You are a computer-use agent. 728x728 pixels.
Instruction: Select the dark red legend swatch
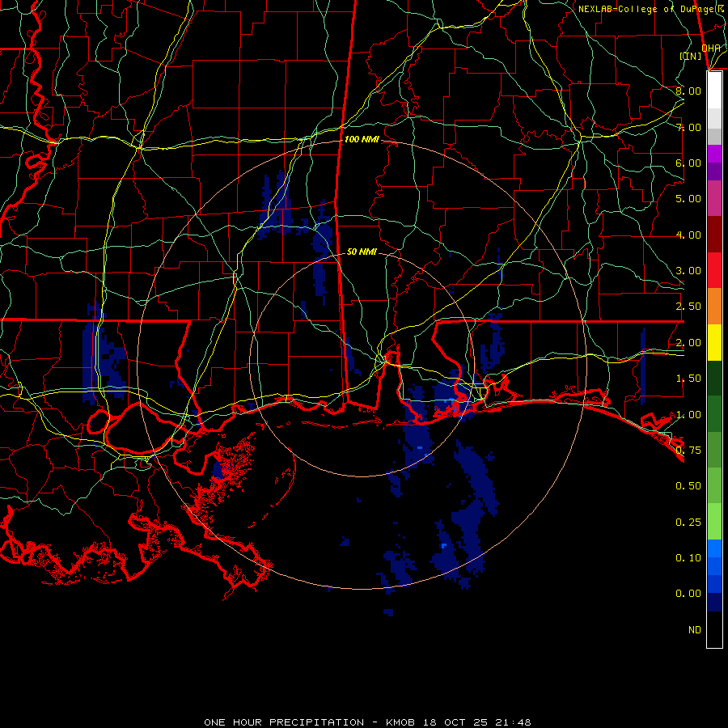click(x=714, y=235)
